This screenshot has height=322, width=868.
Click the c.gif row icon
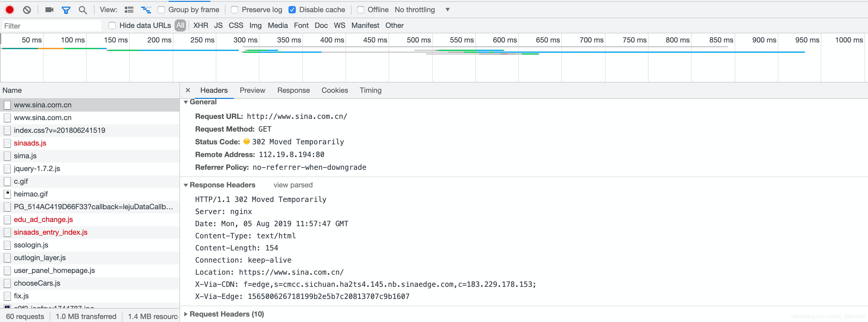7,181
